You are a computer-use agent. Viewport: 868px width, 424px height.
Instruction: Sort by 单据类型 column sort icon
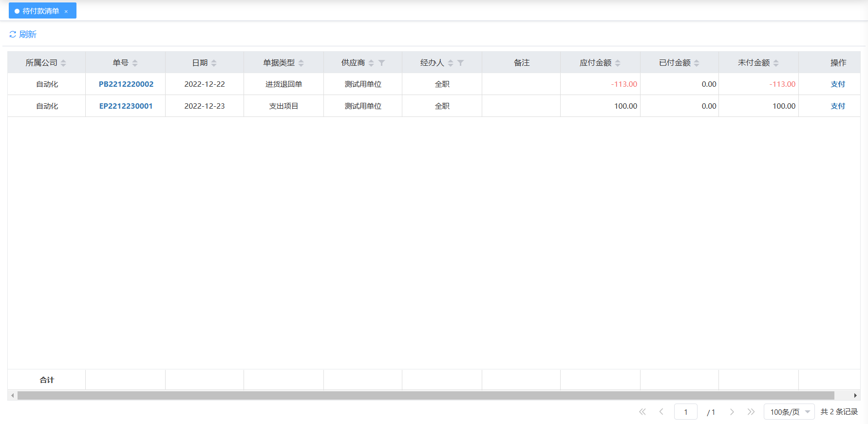coord(301,63)
